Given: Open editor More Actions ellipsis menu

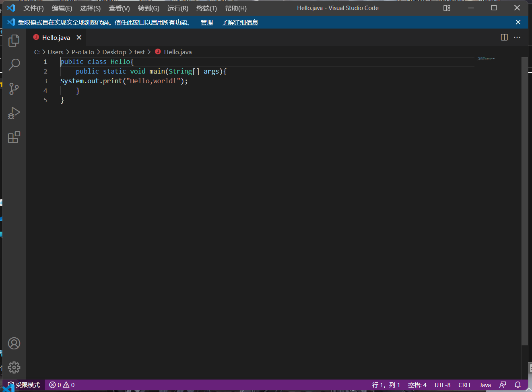Looking at the screenshot, I should point(517,37).
